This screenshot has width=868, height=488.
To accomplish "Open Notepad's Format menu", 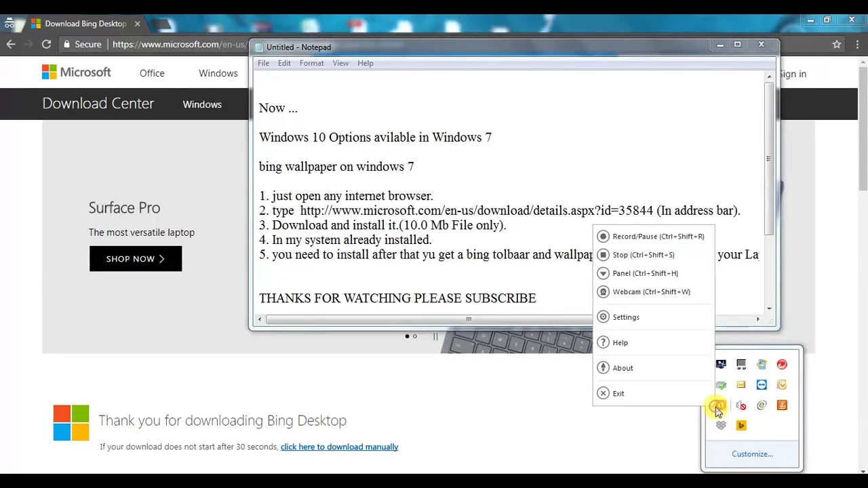I will [x=312, y=63].
